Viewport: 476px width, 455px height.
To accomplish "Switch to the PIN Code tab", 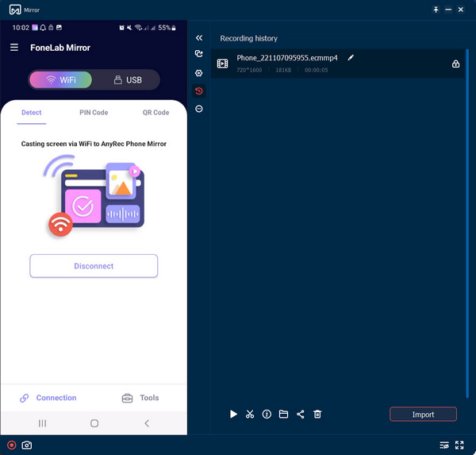I will pos(94,113).
